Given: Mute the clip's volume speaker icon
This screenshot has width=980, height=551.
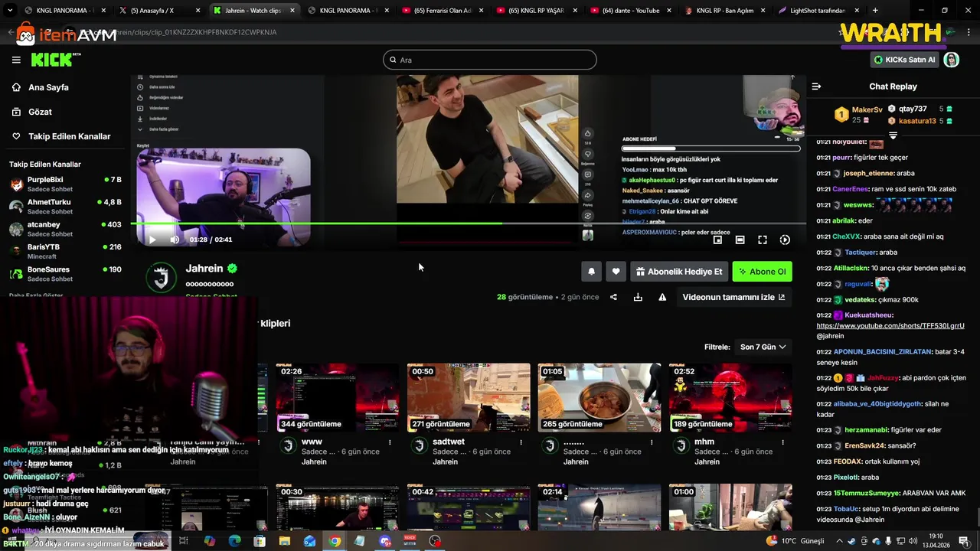Looking at the screenshot, I should (x=175, y=240).
